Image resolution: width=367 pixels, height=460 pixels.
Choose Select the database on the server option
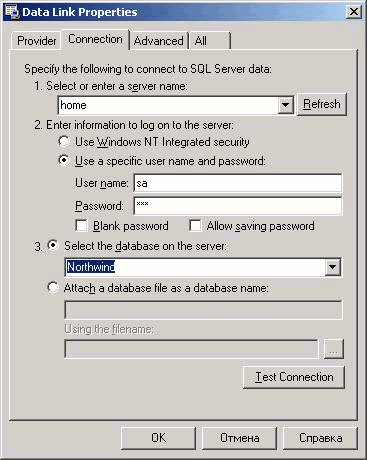(53, 246)
